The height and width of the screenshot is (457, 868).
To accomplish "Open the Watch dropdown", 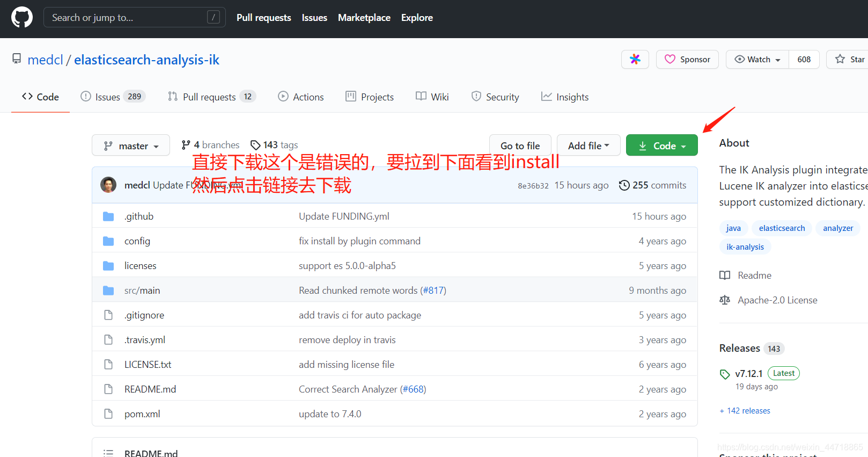I will click(x=757, y=59).
